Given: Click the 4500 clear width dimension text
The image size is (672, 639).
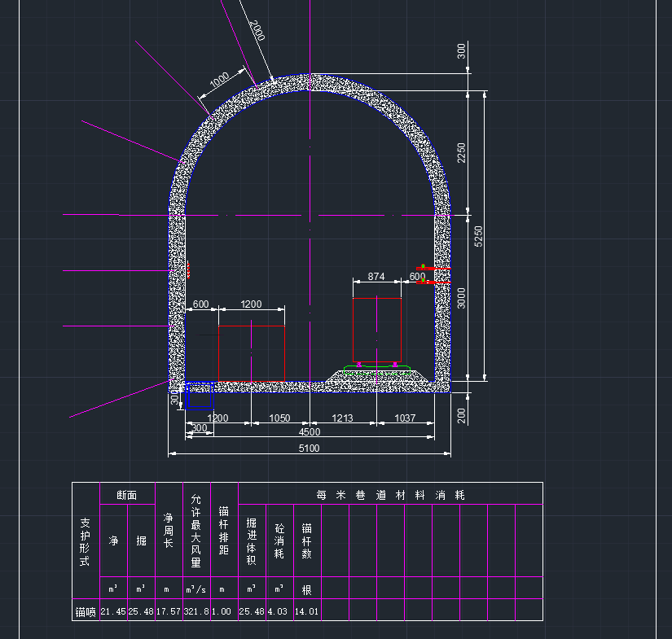Looking at the screenshot, I should pyautogui.click(x=310, y=432).
